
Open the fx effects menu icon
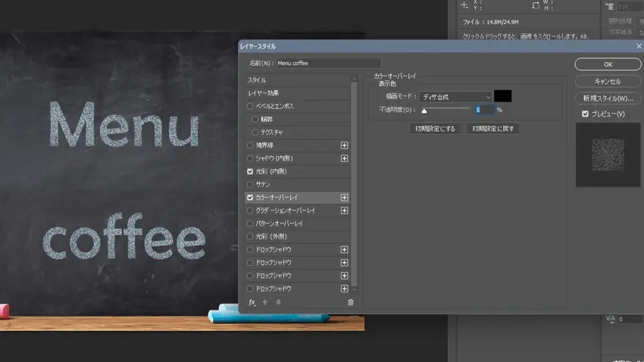[x=252, y=302]
